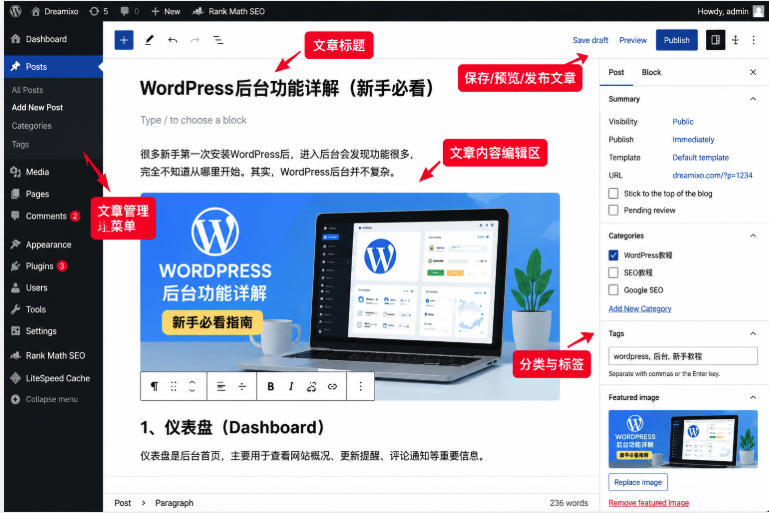The height and width of the screenshot is (513, 769).
Task: Change visibility from Public
Action: [683, 122]
